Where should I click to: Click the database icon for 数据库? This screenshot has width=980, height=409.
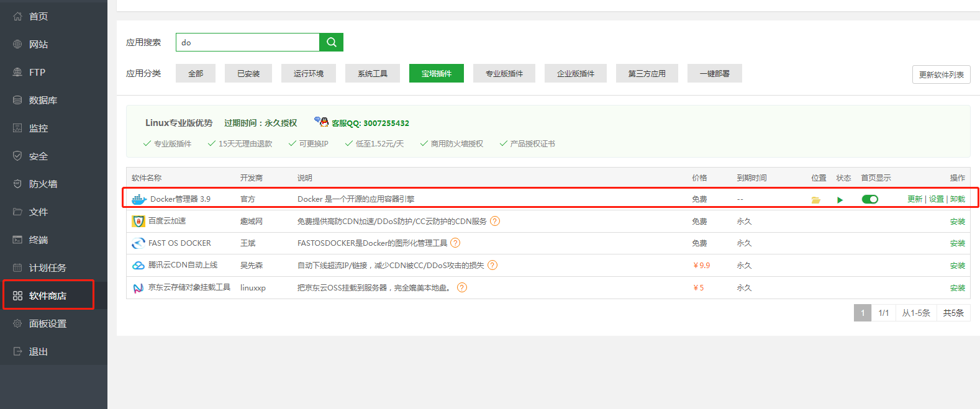(x=17, y=100)
